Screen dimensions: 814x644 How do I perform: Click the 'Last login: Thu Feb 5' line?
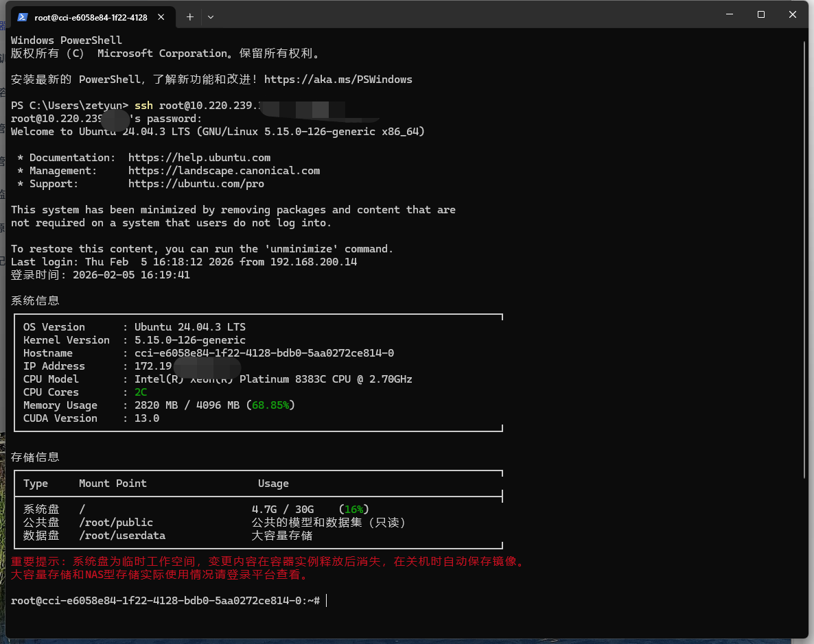coord(184,262)
